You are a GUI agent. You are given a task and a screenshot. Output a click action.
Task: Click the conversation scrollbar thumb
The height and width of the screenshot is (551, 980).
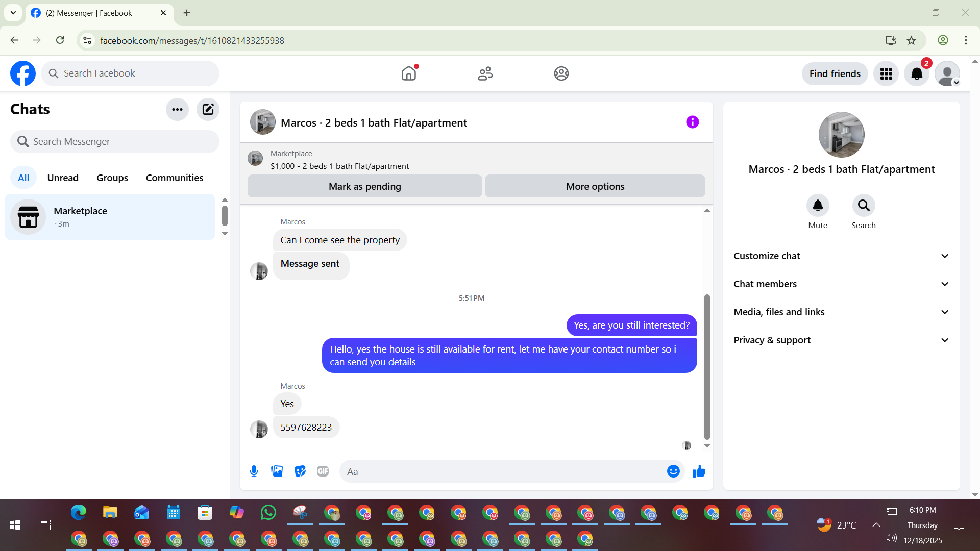pyautogui.click(x=707, y=366)
